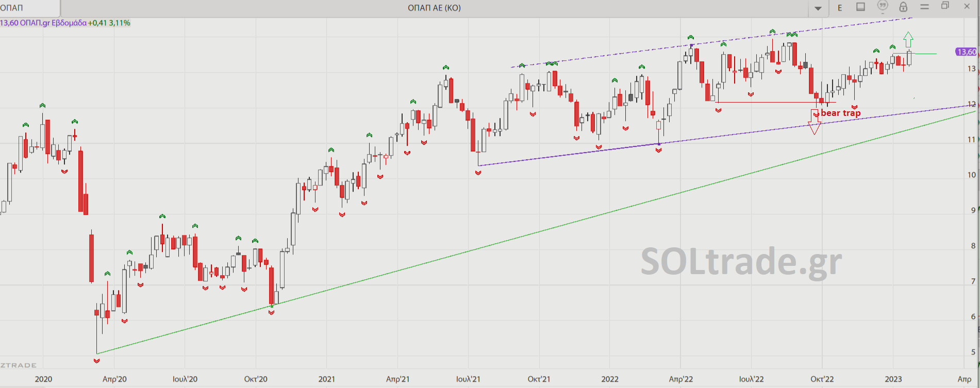Open the chart title dropdown arrow
980x388 pixels.
click(818, 8)
